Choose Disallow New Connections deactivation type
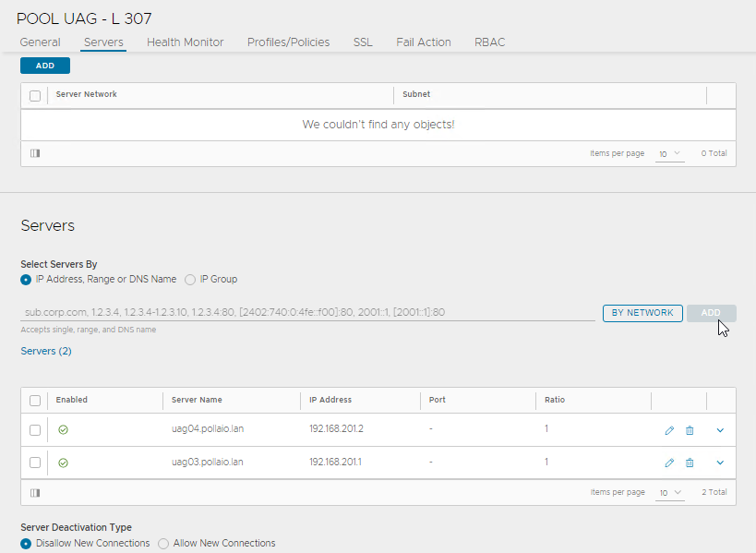 (x=26, y=544)
